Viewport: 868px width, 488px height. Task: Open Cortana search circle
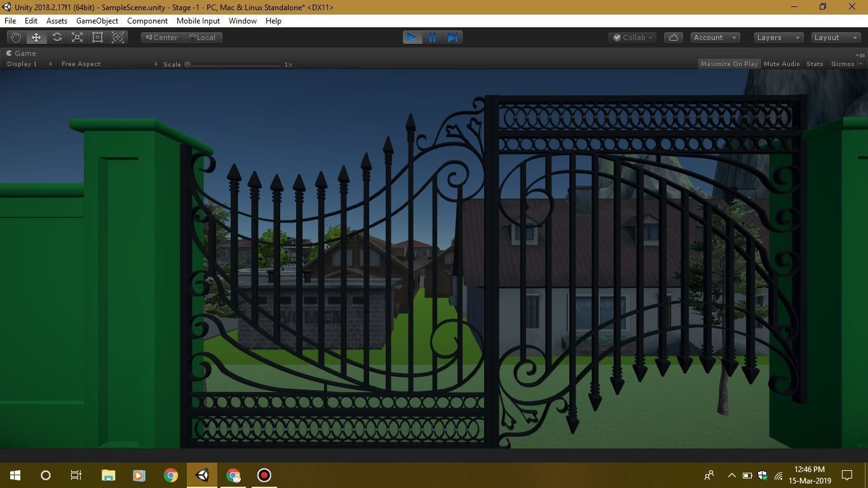click(x=46, y=475)
